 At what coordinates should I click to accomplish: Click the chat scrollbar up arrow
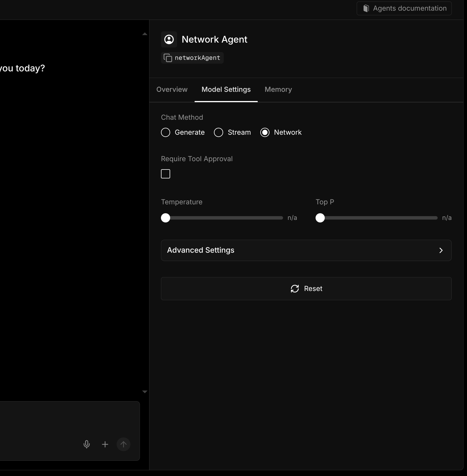tap(145, 34)
